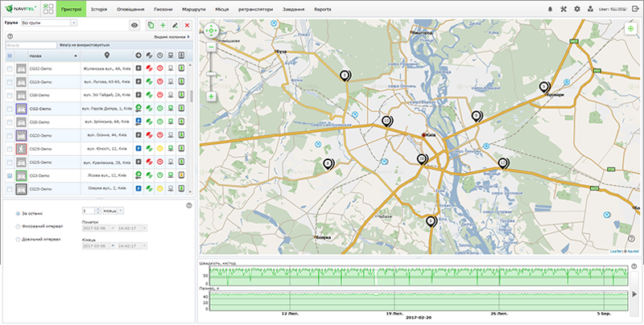
Task: Click the pencil edit device icon
Action: [x=175, y=26]
